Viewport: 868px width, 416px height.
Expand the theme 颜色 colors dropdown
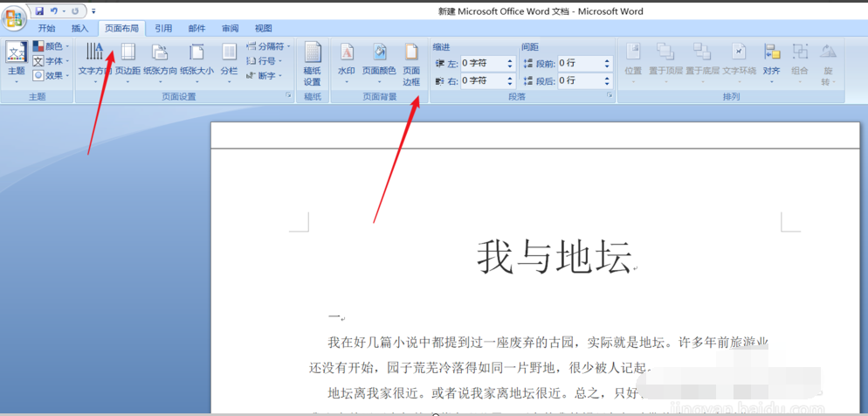tap(51, 46)
